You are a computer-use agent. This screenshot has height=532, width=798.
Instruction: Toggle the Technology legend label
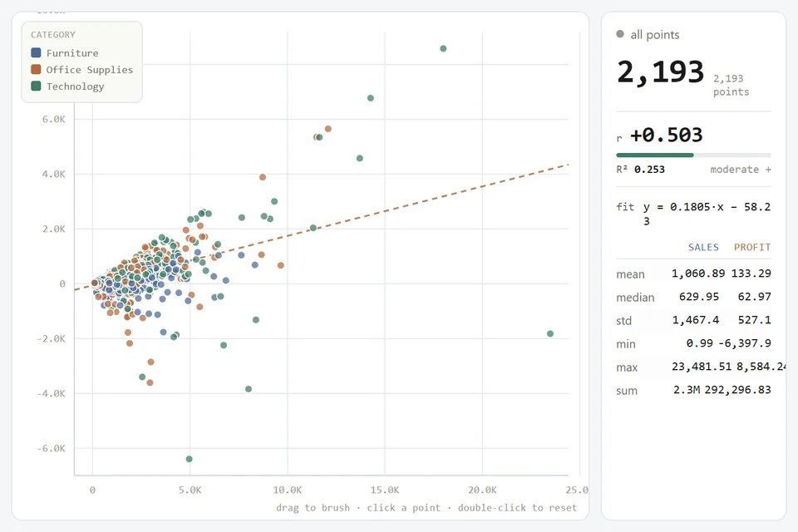76,86
